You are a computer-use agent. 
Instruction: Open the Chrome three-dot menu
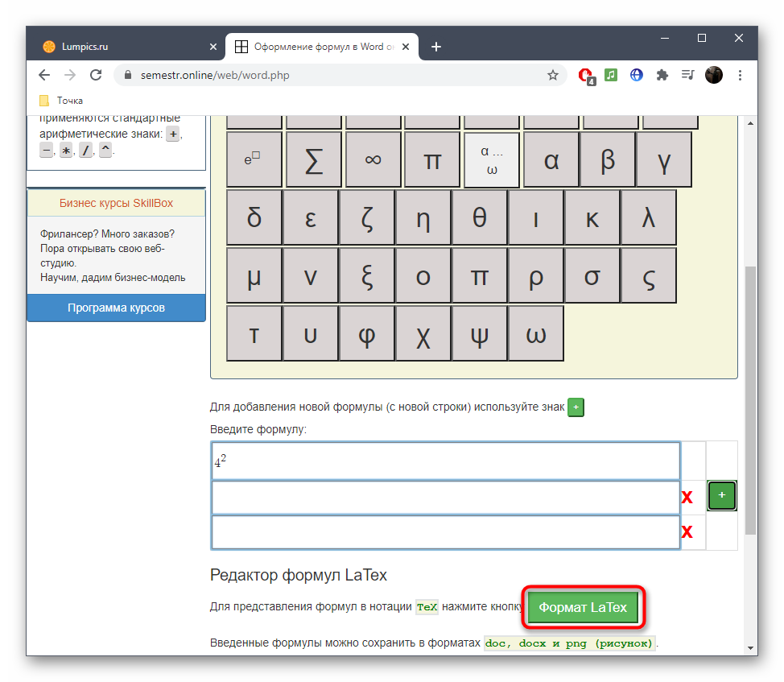739,75
